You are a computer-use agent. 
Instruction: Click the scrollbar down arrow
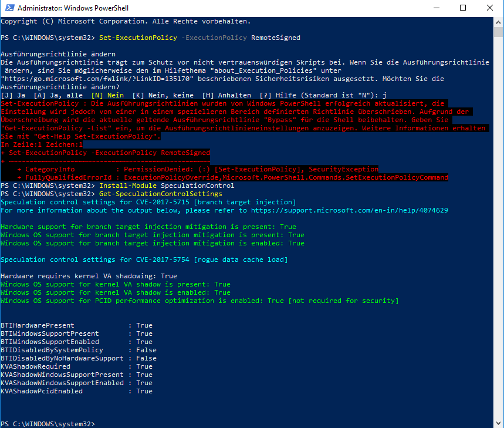point(498,423)
